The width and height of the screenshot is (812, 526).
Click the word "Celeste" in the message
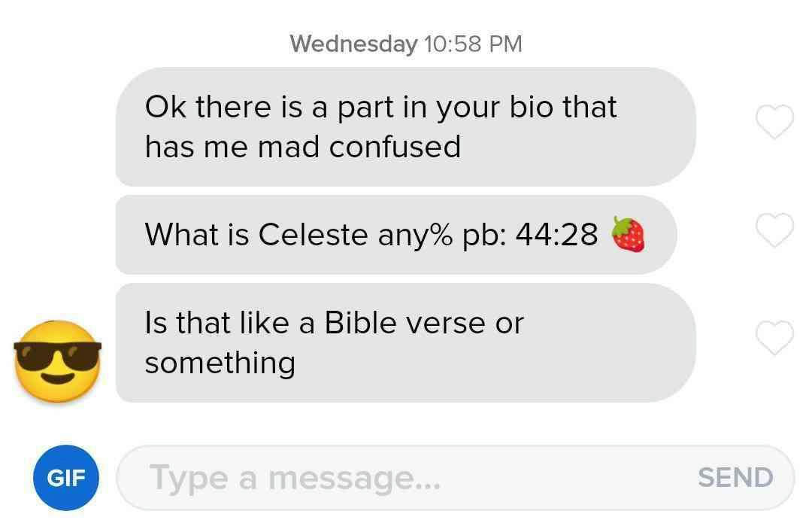[x=313, y=235]
